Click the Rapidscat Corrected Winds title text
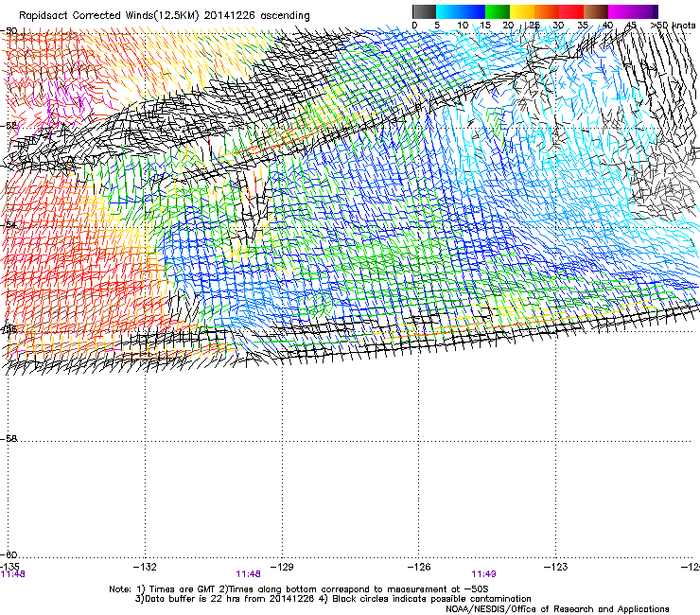Screen dimensions: 700x615 [165, 15]
